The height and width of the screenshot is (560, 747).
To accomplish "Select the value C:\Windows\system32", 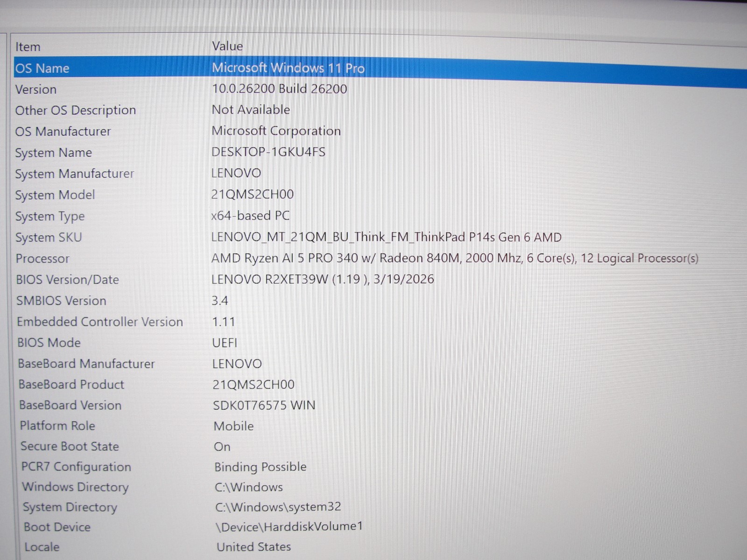I will pyautogui.click(x=278, y=507).
